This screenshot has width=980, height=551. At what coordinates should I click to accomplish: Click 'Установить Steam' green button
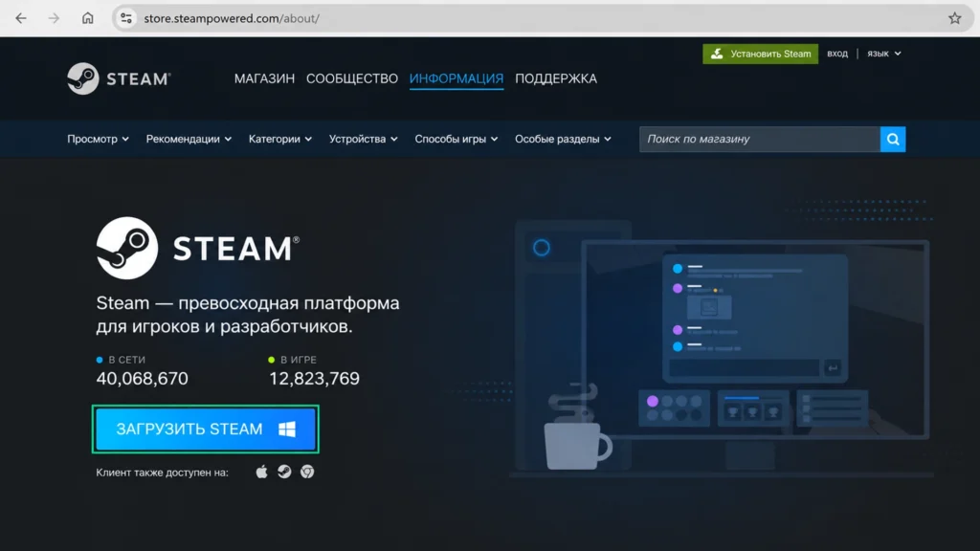pos(760,54)
